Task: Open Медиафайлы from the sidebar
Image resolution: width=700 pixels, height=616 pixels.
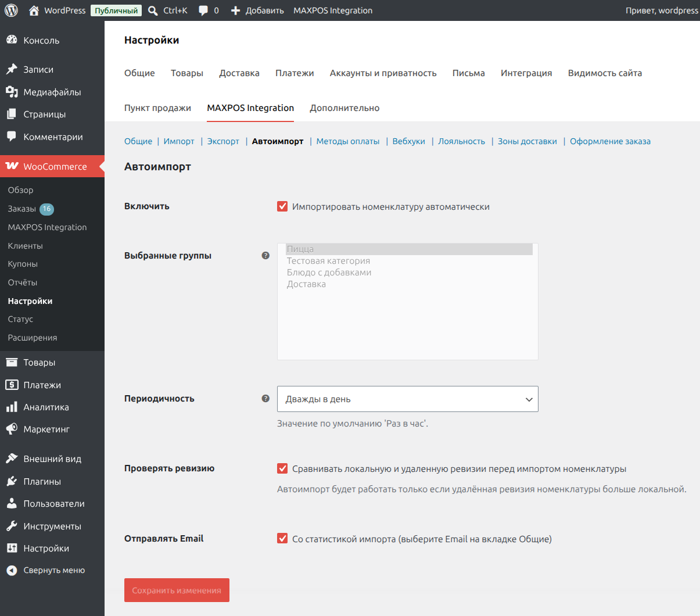Action: (x=52, y=92)
